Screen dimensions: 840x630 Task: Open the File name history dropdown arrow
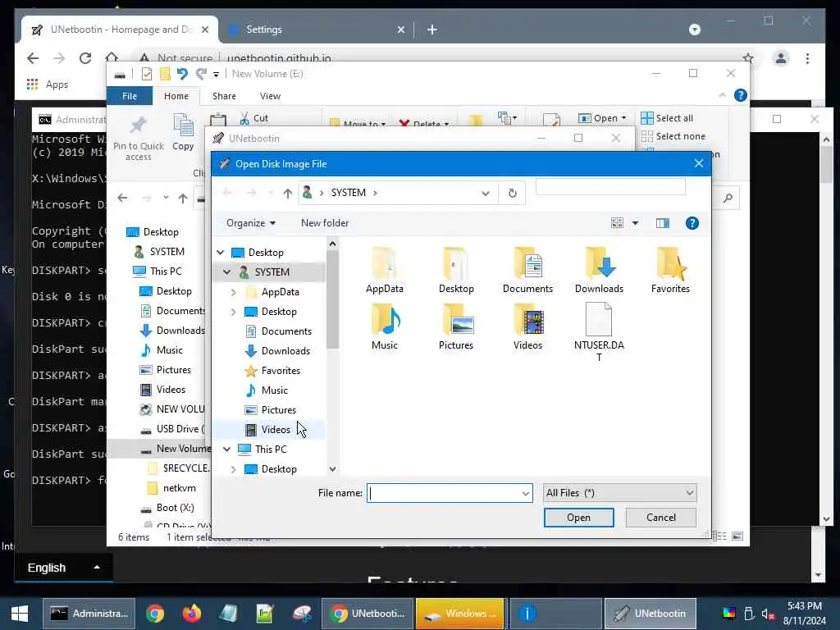tap(525, 493)
